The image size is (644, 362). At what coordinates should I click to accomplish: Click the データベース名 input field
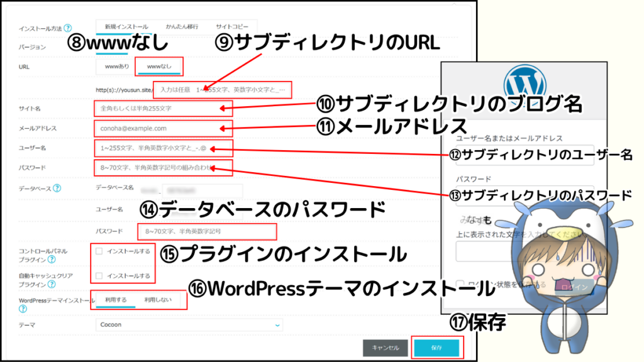pyautogui.click(x=202, y=191)
